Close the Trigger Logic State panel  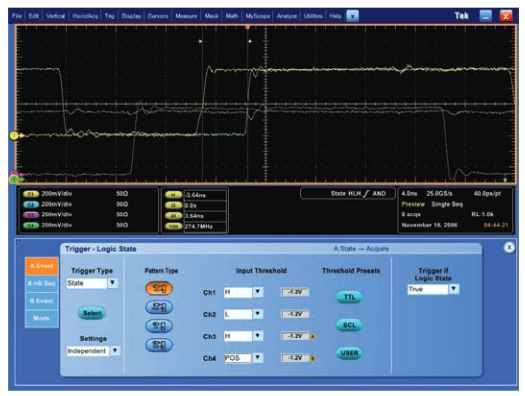click(509, 248)
